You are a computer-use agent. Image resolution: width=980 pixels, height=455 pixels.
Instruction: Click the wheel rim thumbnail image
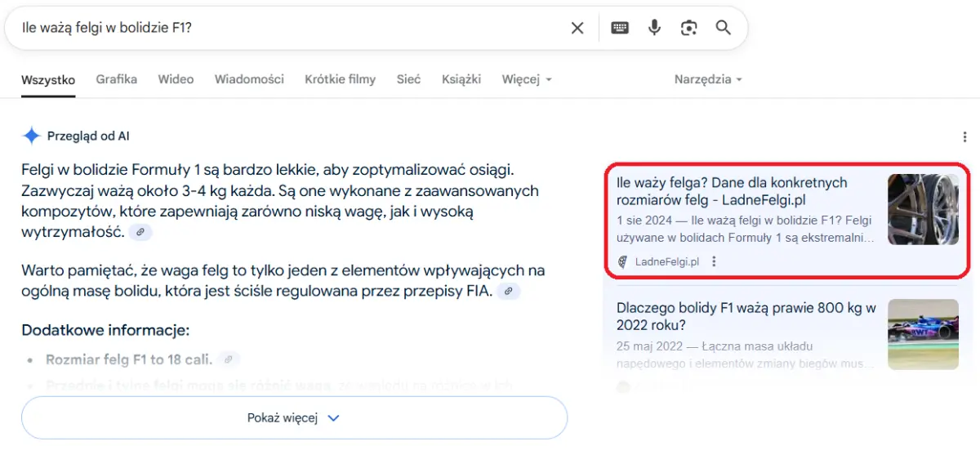[923, 209]
